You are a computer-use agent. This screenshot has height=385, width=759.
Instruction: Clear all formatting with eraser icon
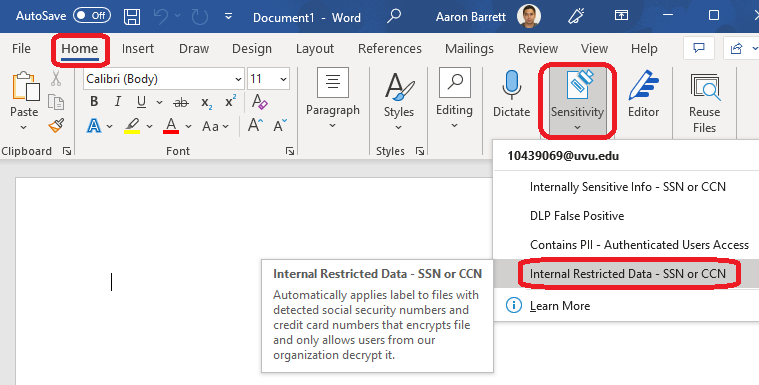coord(259,101)
